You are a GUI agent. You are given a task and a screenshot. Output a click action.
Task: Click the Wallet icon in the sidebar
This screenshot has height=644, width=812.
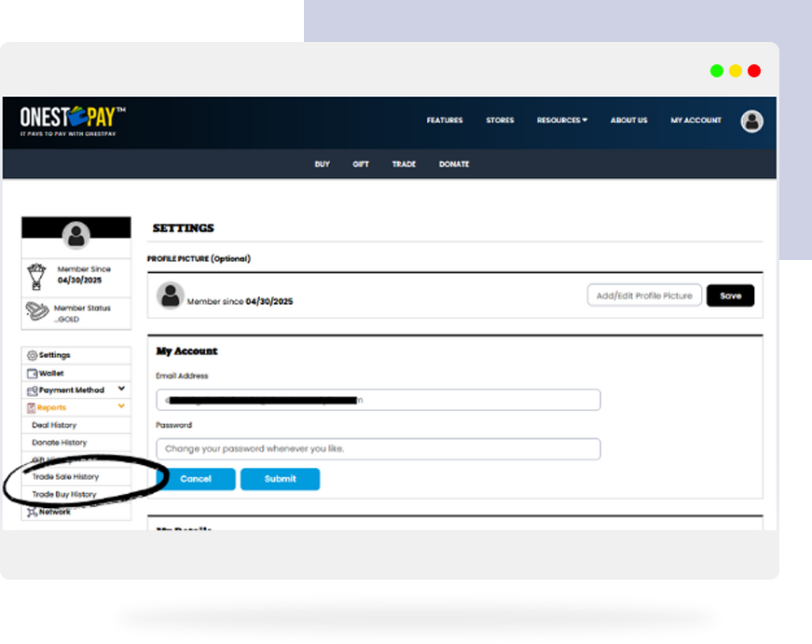pos(32,373)
